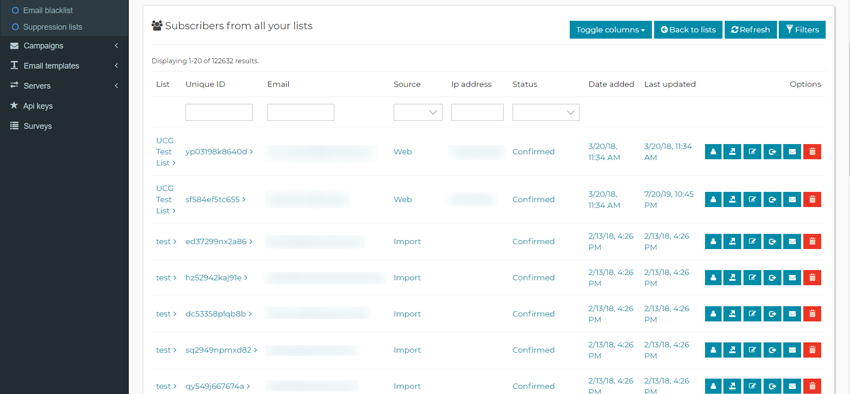Click 'Displaying 1-20 of 122632 results.' text

point(205,61)
